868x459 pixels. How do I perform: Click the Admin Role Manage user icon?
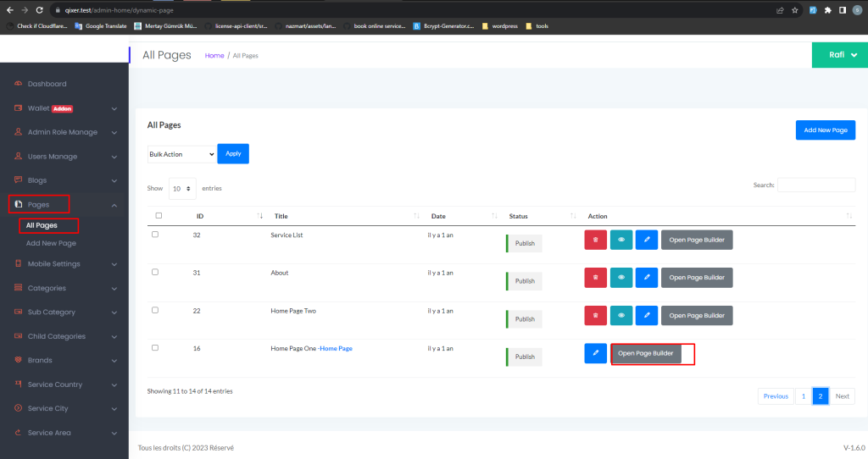pyautogui.click(x=19, y=131)
